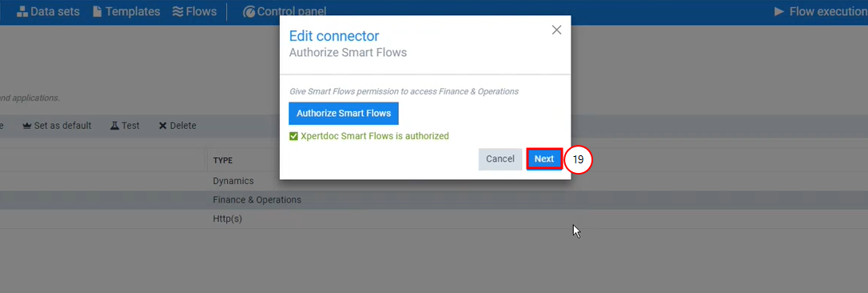Image resolution: width=868 pixels, height=293 pixels.
Task: Click the Control panel gauge icon
Action: pyautogui.click(x=249, y=12)
